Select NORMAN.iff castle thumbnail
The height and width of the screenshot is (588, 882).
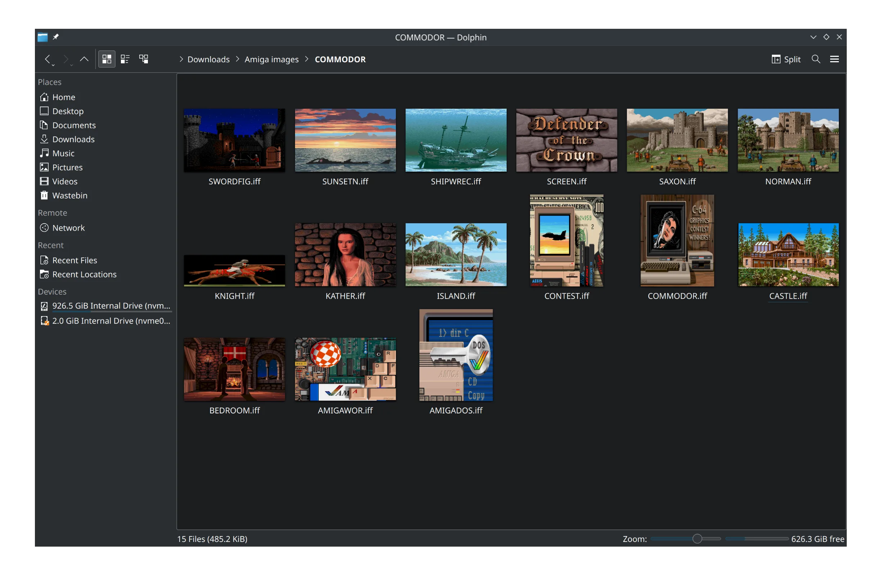pyautogui.click(x=788, y=140)
